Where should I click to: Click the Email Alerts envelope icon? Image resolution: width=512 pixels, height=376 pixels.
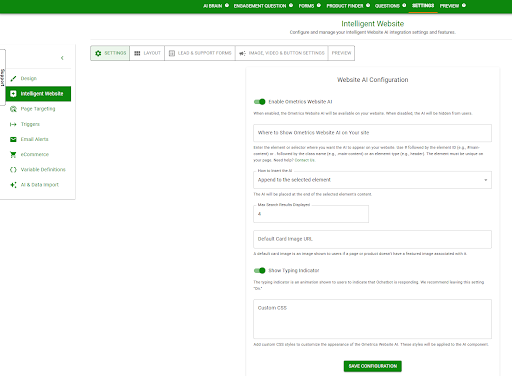(13, 139)
